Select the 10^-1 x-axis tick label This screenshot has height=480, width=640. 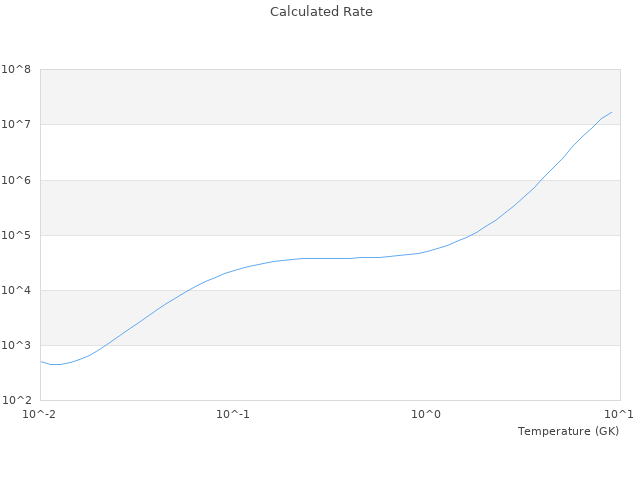click(x=233, y=415)
